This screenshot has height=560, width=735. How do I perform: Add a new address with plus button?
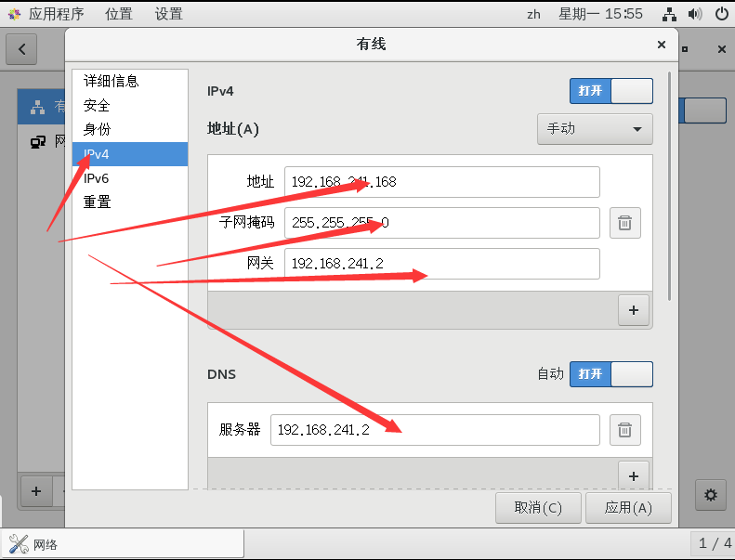633,310
